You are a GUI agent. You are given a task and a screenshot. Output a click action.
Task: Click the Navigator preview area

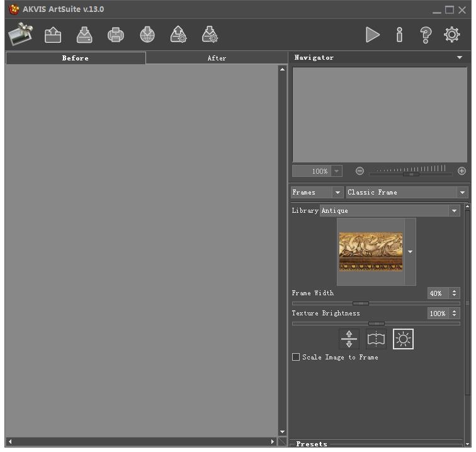point(380,115)
